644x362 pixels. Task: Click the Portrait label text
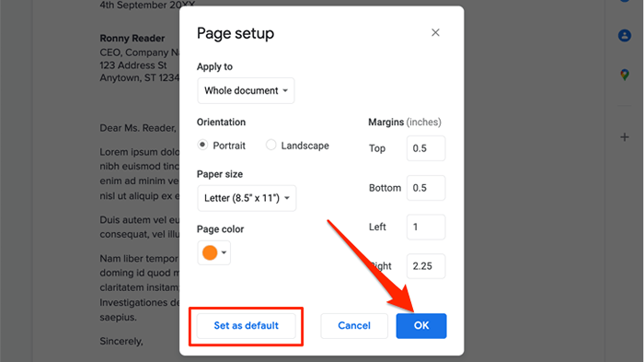pyautogui.click(x=229, y=146)
